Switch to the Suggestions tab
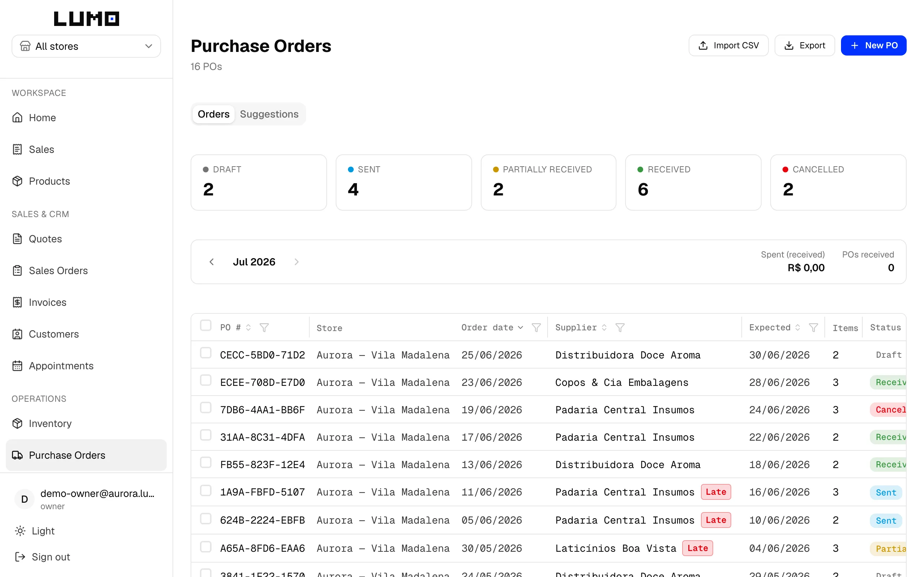Screen dimensions: 924x577 tap(269, 114)
